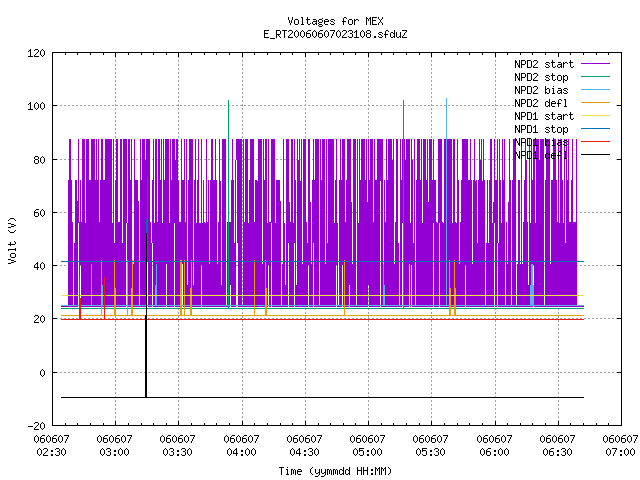Click the y-axis tick label 120
Viewport: 640px width, 480px height.
(36, 53)
